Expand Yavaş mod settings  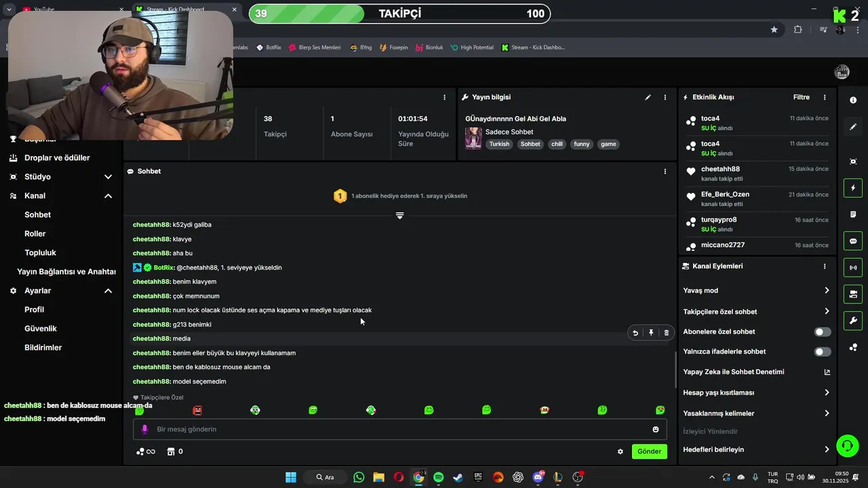(757, 291)
